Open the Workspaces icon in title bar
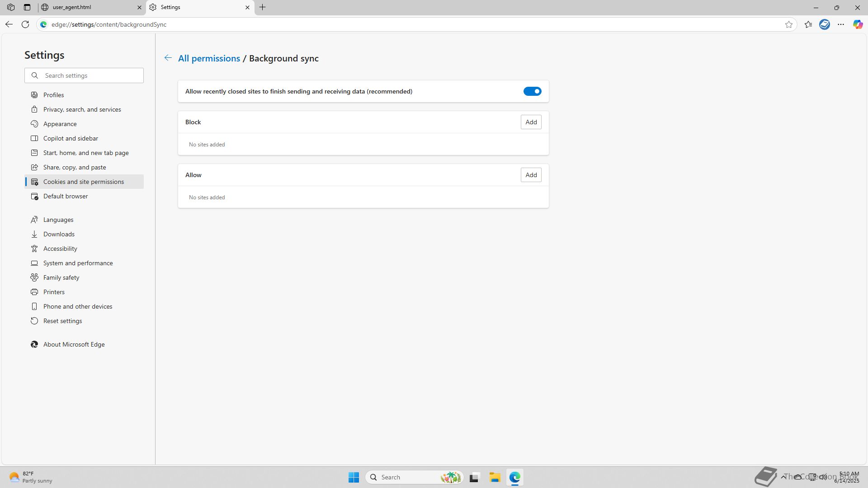 point(11,7)
